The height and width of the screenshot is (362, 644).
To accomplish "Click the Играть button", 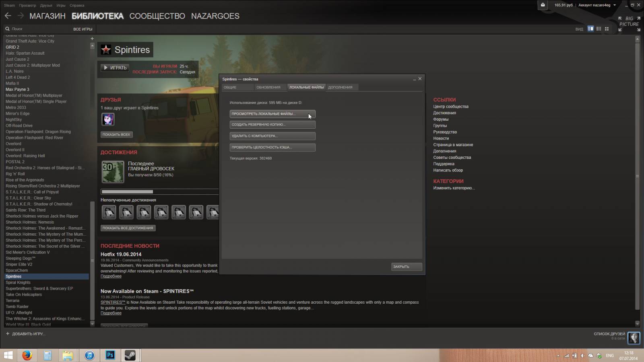I will (115, 68).
